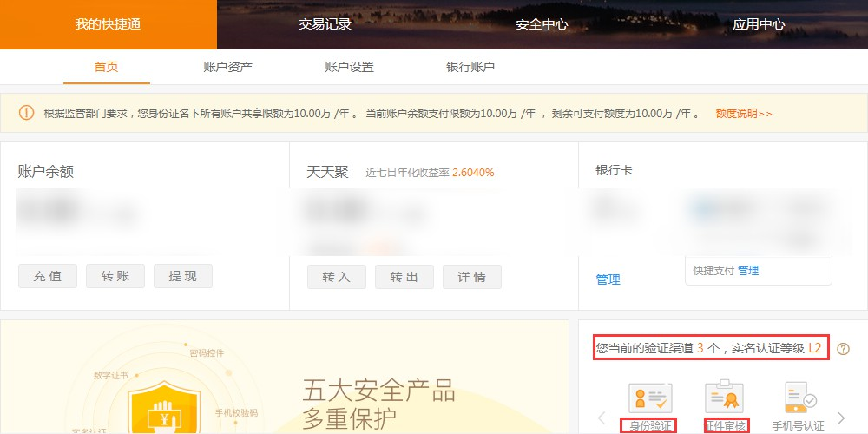Viewport: 868px width, 434px height.
Task: Select the 首页 sub-tab
Action: point(106,67)
